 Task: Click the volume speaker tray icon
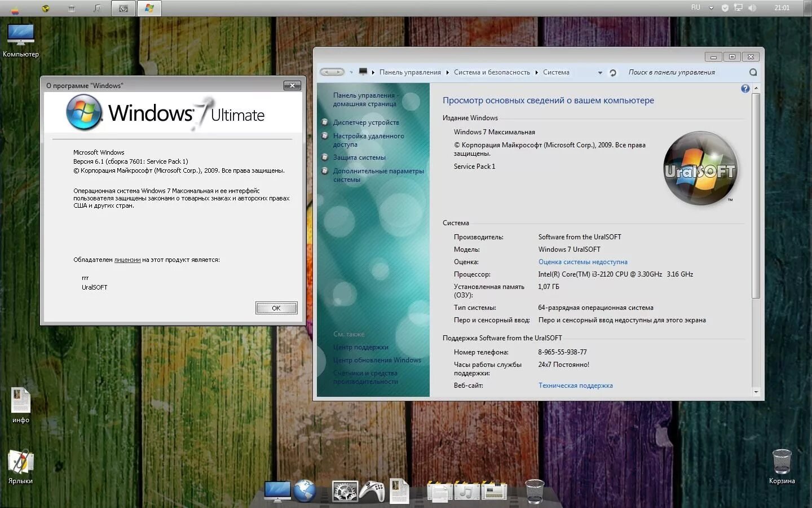(752, 8)
